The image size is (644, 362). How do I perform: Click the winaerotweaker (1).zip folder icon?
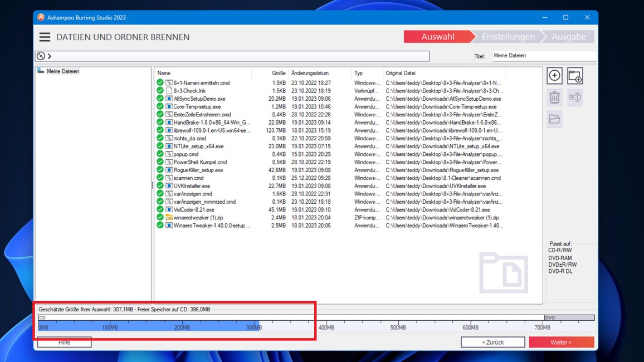169,218
